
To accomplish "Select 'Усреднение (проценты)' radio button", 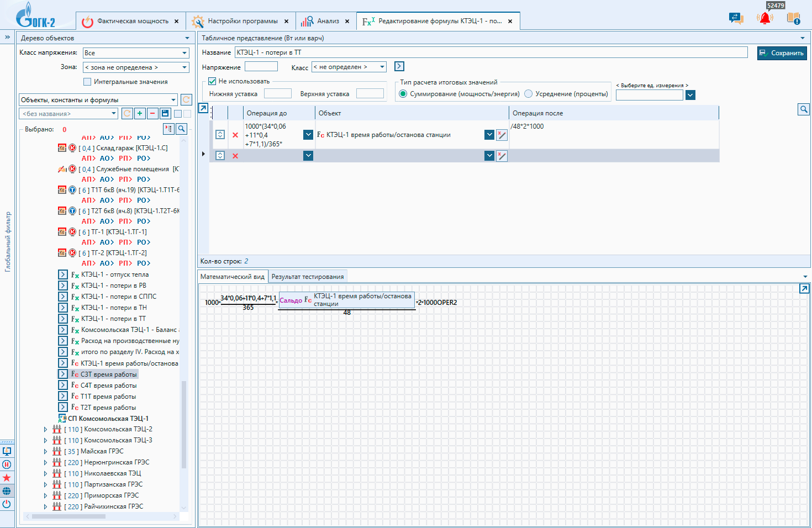I will coord(528,94).
